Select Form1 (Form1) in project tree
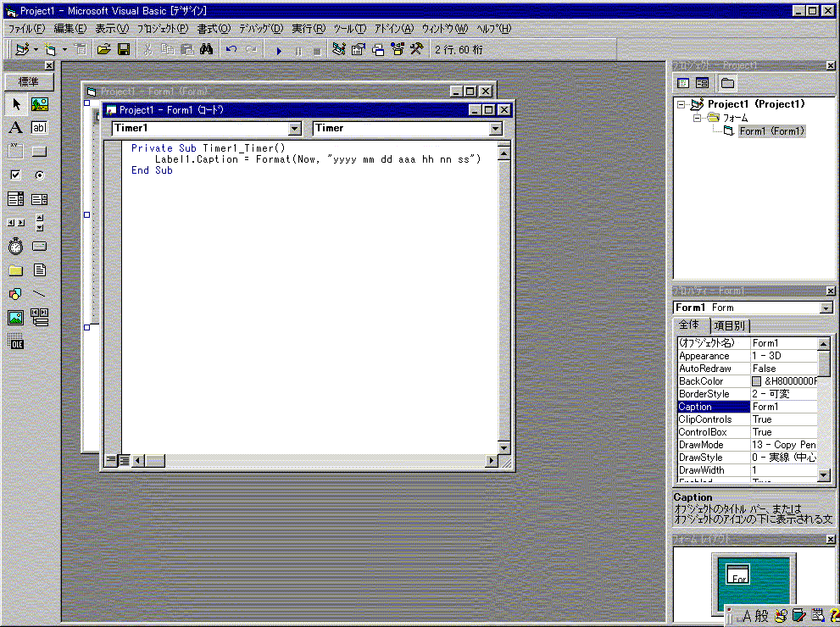Image resolution: width=840 pixels, height=627 pixels. pyautogui.click(x=771, y=131)
